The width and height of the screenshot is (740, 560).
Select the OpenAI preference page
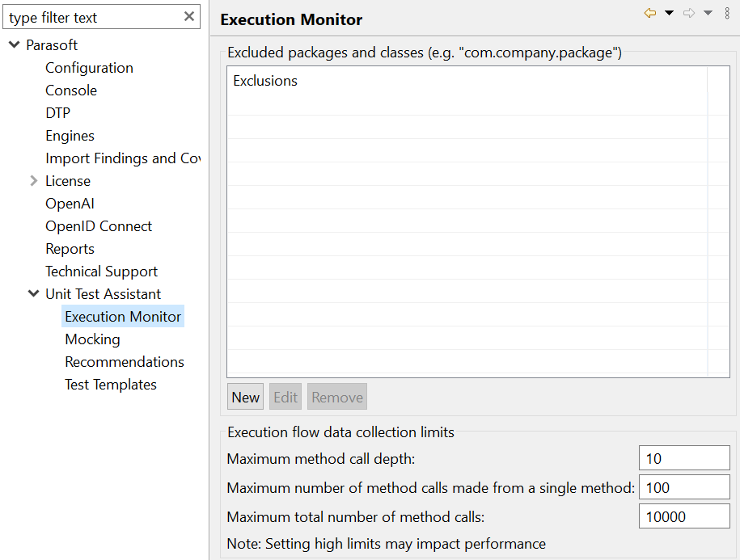coord(70,204)
